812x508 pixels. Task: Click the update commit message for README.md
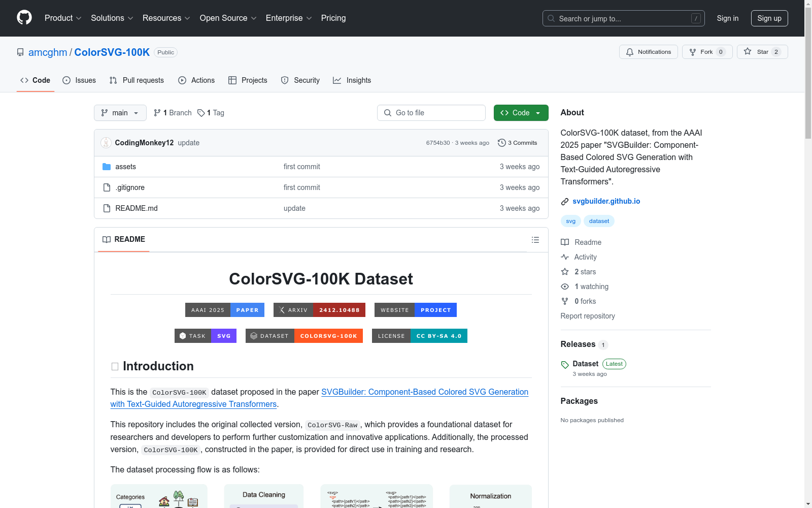[x=294, y=208]
